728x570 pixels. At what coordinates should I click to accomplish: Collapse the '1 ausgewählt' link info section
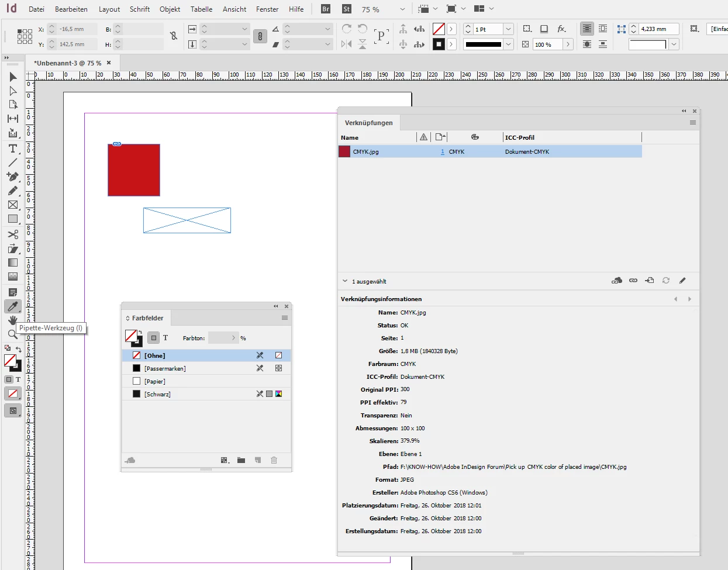tap(345, 281)
